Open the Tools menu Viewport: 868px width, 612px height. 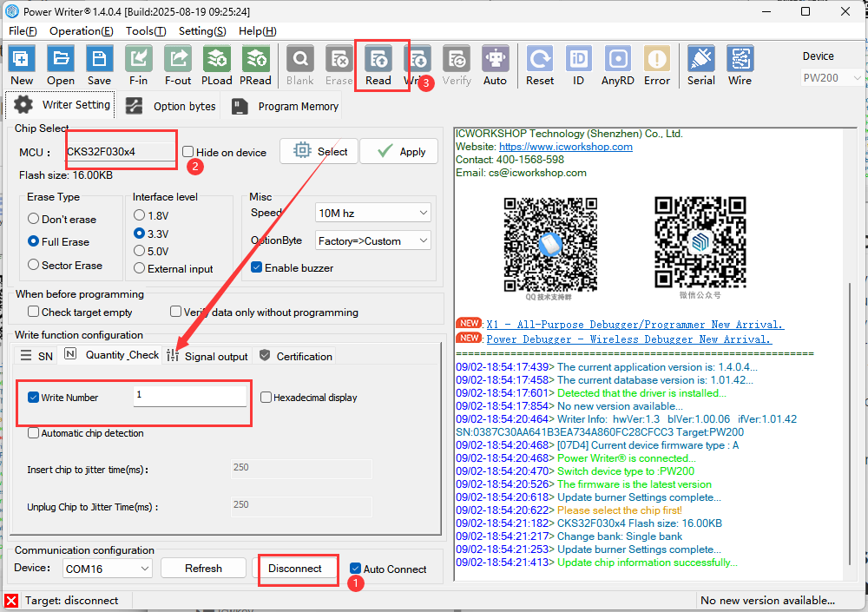(146, 31)
